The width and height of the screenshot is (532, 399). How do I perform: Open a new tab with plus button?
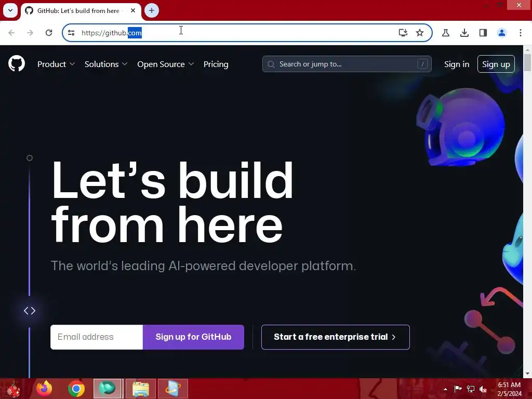pos(152,10)
